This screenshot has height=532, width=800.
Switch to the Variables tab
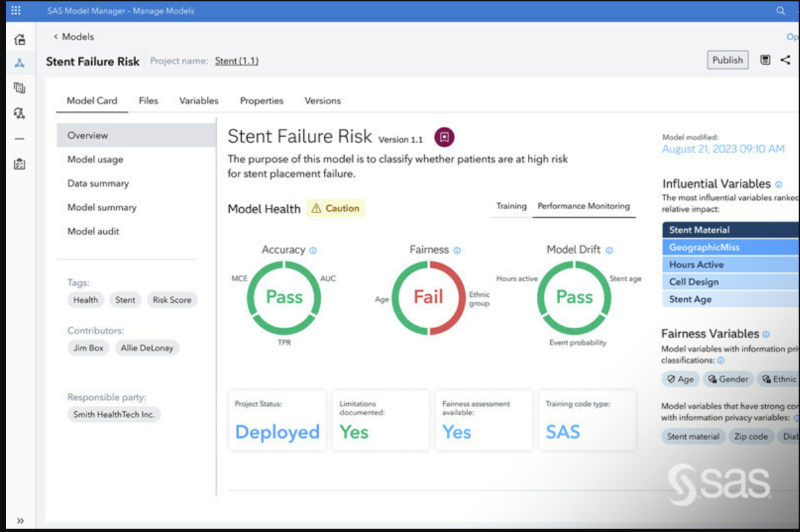click(199, 100)
